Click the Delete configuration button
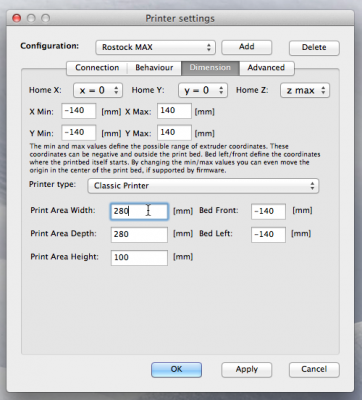The image size is (362, 400). 314,48
